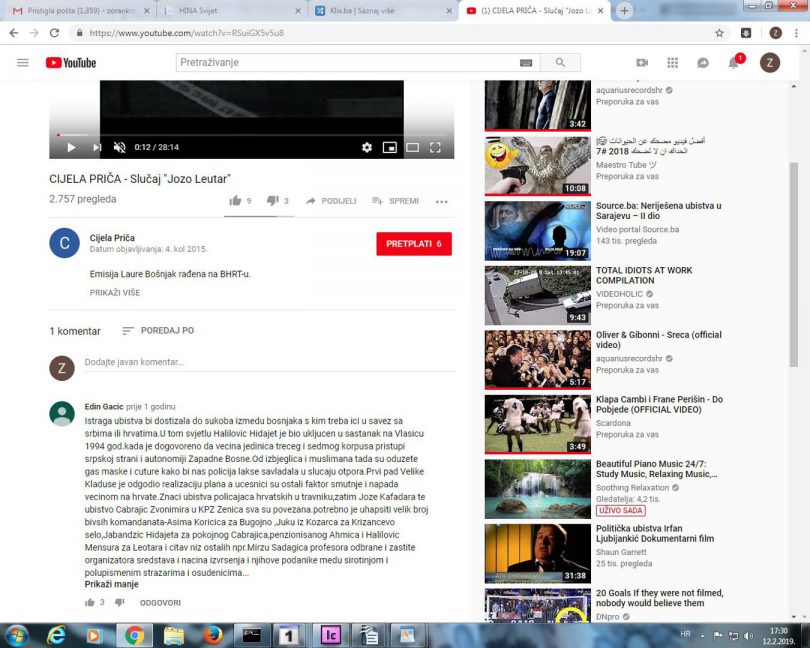This screenshot has width=810, height=648.
Task: Click the upload video camera icon
Action: (x=642, y=63)
